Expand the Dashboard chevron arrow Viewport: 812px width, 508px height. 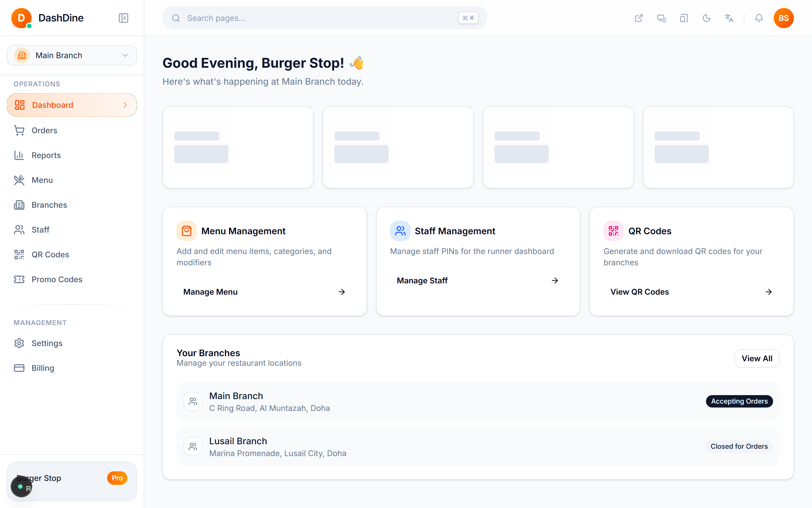(x=125, y=105)
